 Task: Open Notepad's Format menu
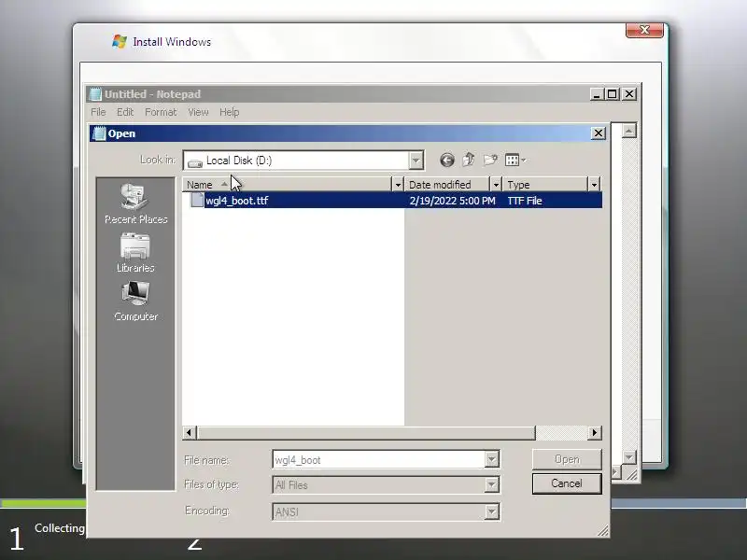click(161, 112)
